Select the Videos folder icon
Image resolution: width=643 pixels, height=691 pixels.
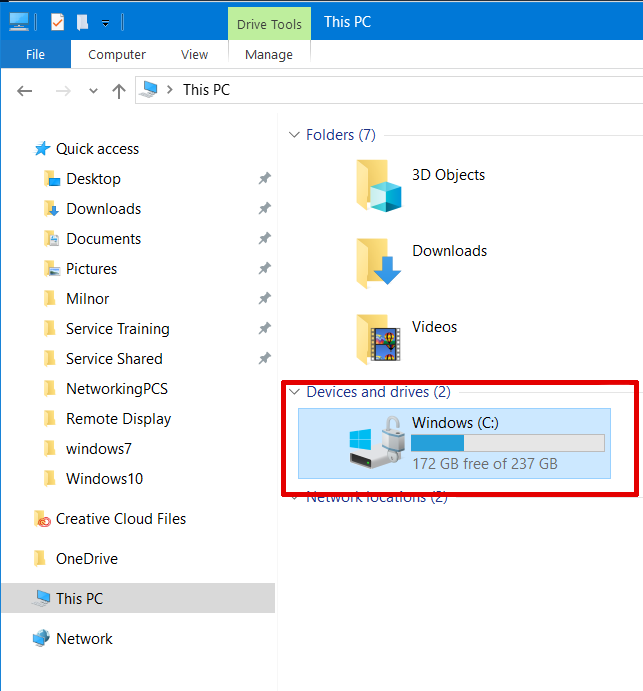(378, 339)
